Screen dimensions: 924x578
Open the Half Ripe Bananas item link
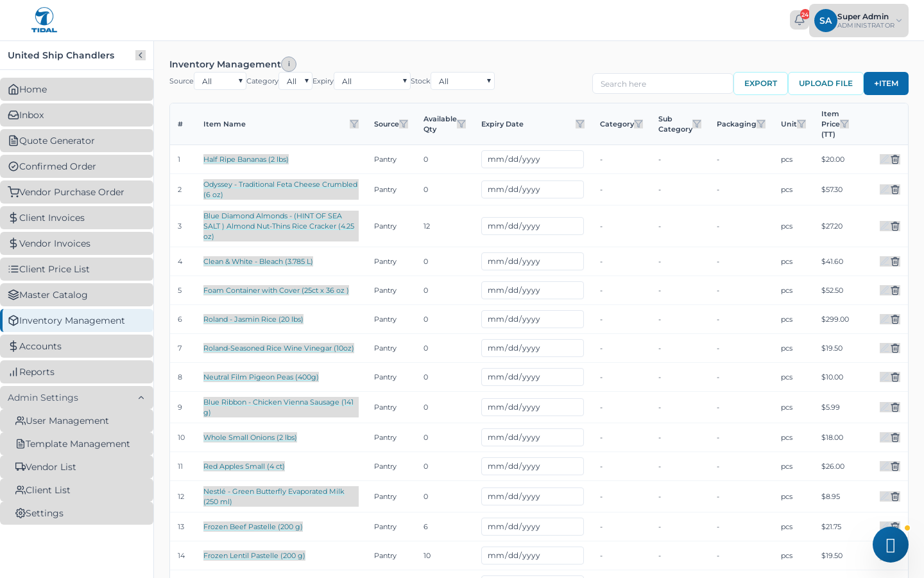(x=246, y=159)
